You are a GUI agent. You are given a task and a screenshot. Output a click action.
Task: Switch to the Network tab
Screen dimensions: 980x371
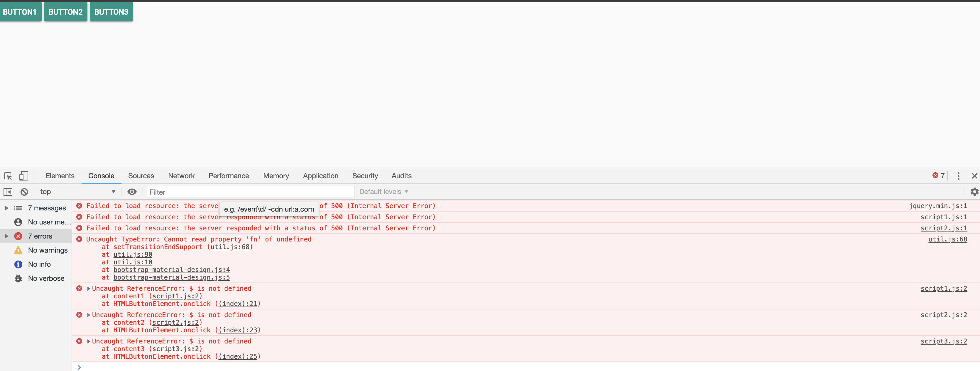pos(181,176)
